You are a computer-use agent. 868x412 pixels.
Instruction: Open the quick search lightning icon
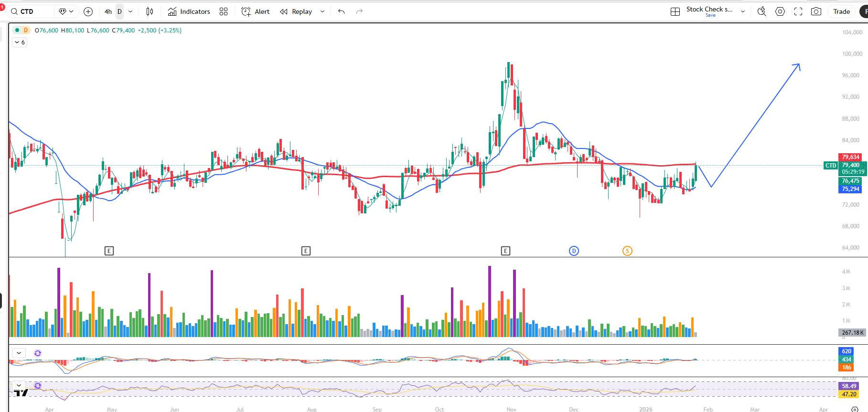(x=761, y=11)
